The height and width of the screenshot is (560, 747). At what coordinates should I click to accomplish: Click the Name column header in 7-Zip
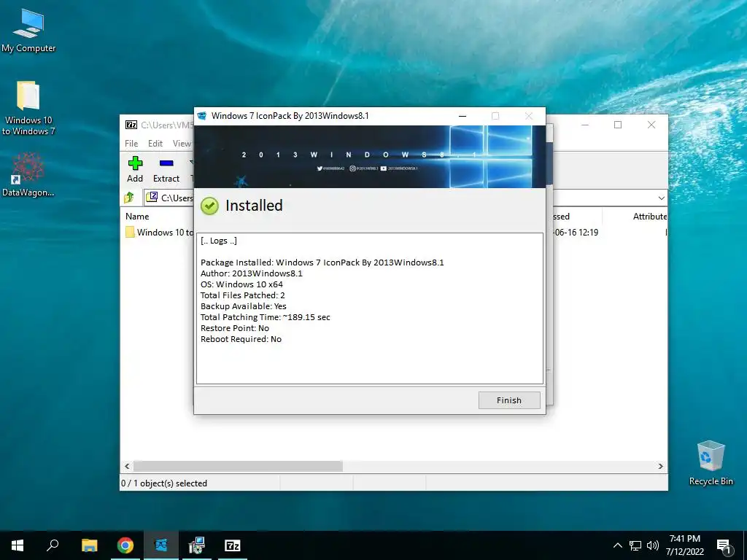pyautogui.click(x=137, y=216)
